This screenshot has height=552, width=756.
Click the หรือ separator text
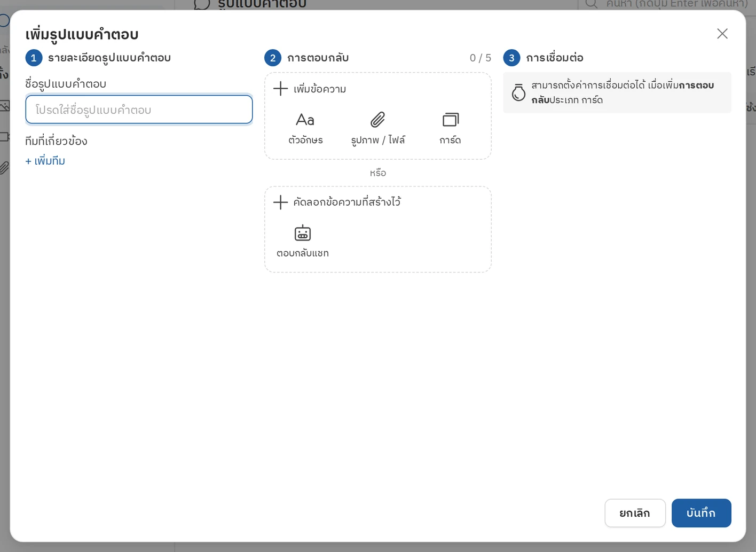tap(377, 173)
